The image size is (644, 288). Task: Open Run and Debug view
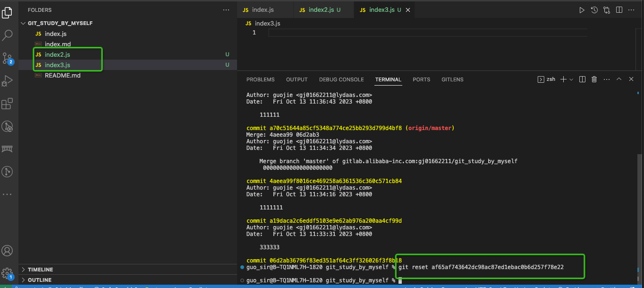point(8,81)
